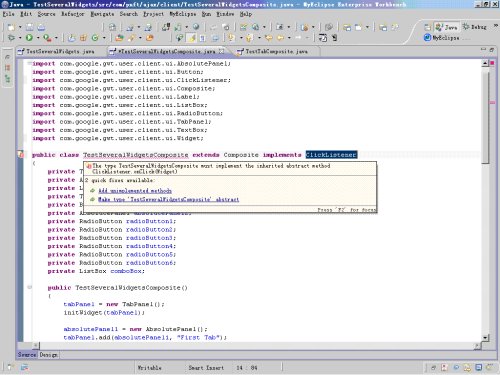Open the Run dropdown arrow
The height and width of the screenshot is (375, 500).
coord(38,38)
